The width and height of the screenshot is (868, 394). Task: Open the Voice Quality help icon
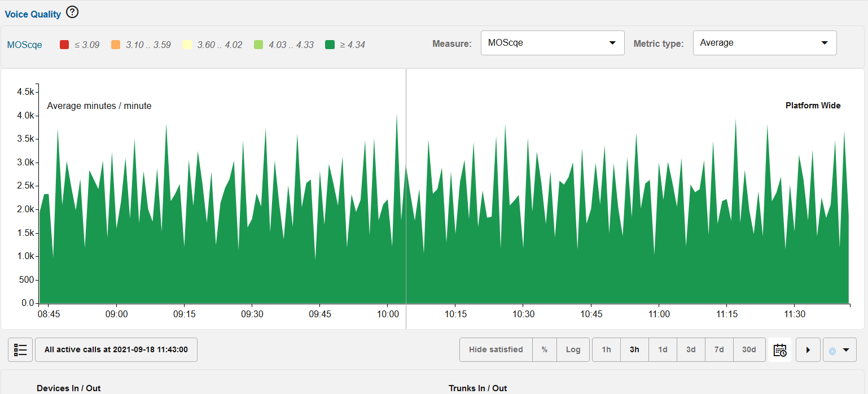pyautogui.click(x=72, y=12)
